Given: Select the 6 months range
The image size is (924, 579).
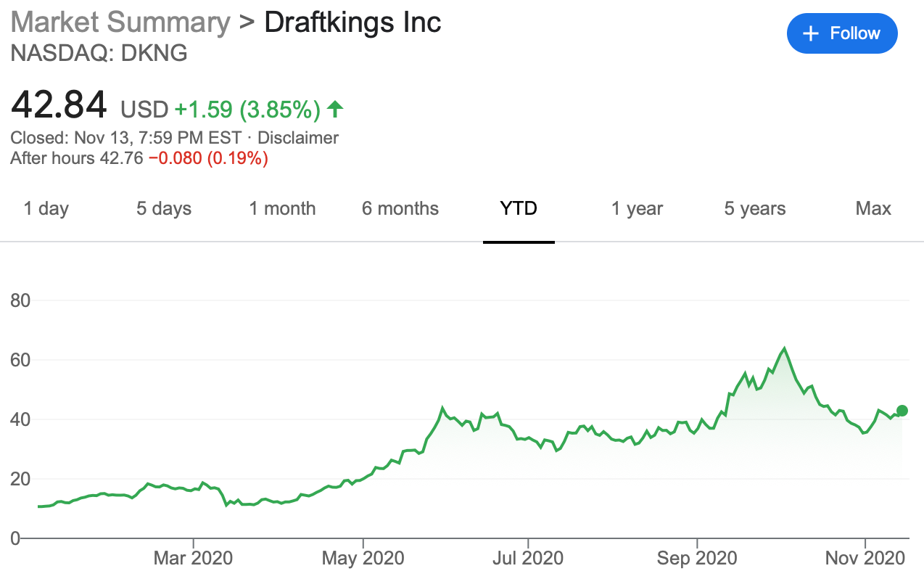Looking at the screenshot, I should coord(400,208).
